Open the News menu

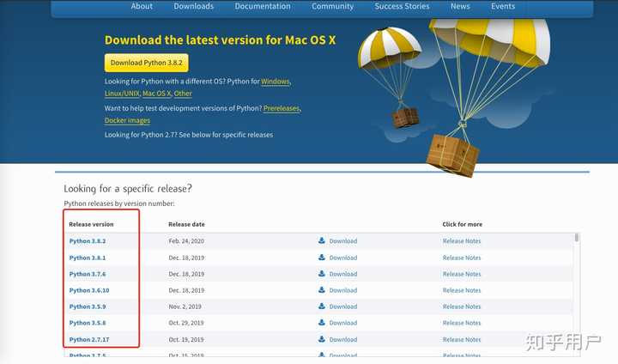[x=460, y=6]
